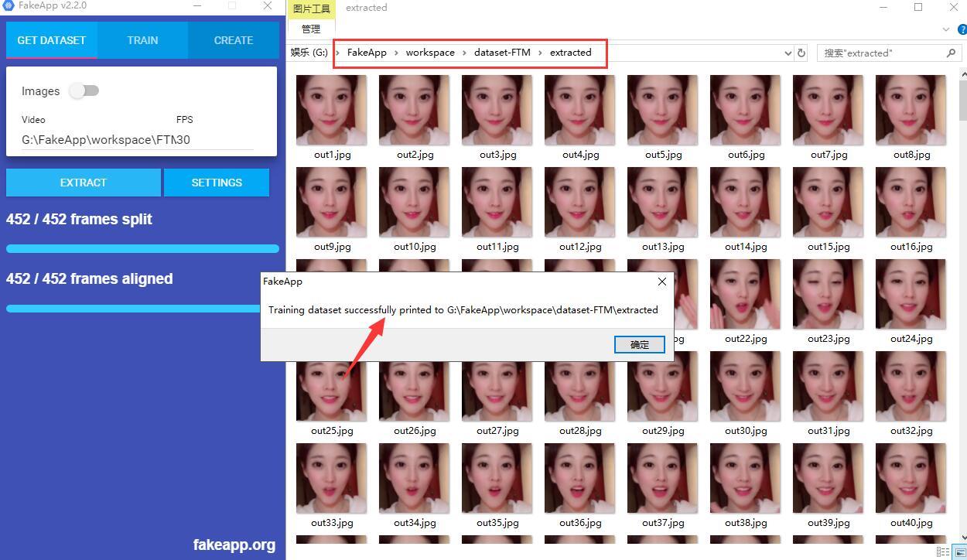Viewport: 967px width, 560px height.
Task: Confirm the dialog with 确定 button
Action: click(639, 345)
